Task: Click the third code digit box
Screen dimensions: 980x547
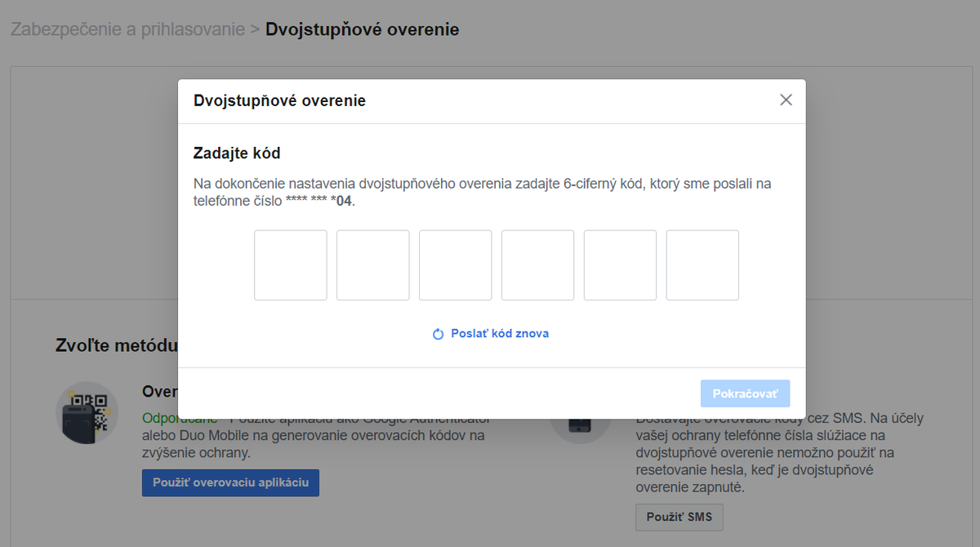Action: coord(456,265)
